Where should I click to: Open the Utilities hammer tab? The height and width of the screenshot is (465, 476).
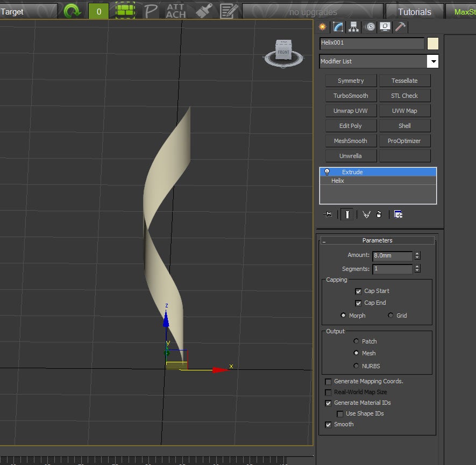[400, 26]
